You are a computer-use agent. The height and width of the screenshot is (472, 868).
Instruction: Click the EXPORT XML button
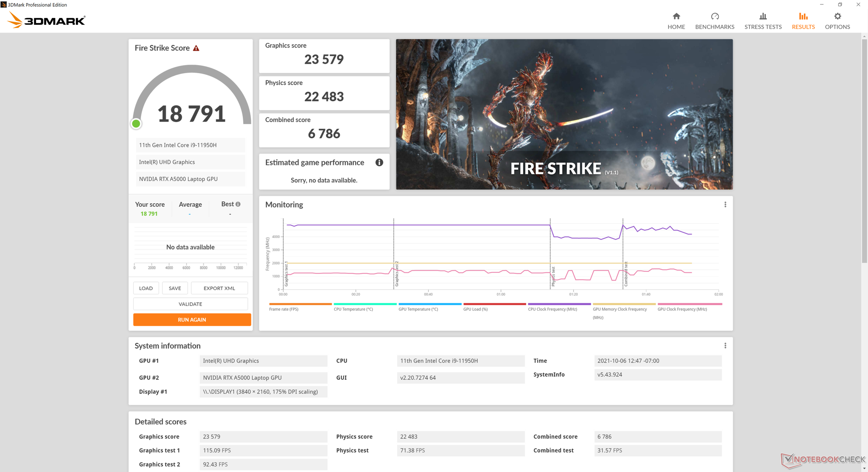click(x=219, y=288)
